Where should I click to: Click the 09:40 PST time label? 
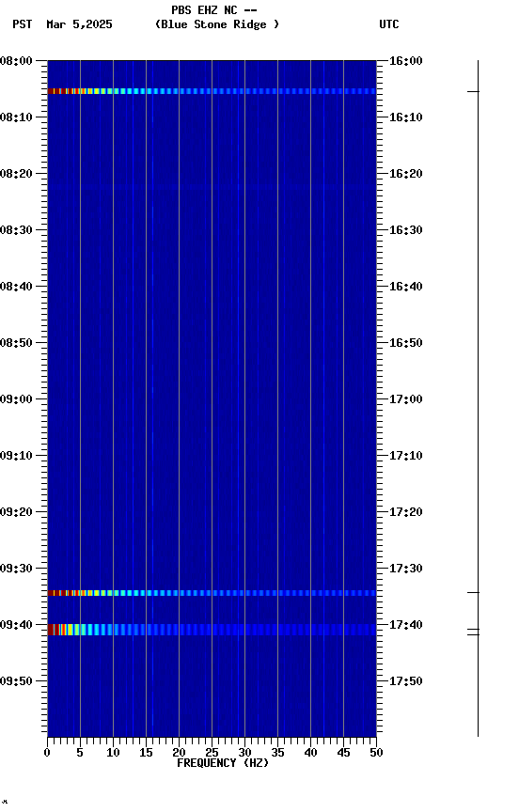pos(16,625)
